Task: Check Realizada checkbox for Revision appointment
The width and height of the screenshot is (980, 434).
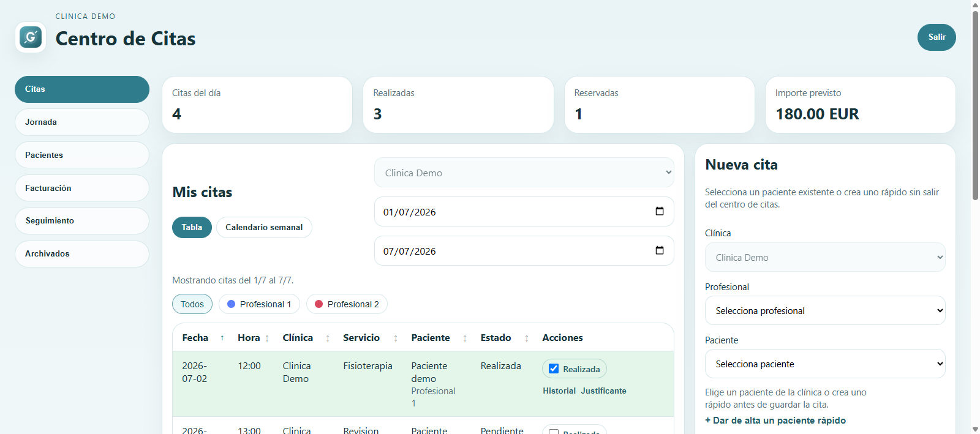Action: pos(554,432)
